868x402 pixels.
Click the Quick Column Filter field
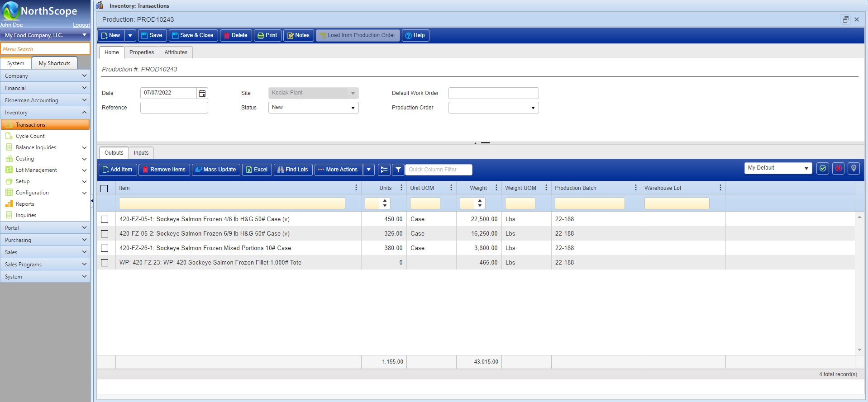click(438, 170)
